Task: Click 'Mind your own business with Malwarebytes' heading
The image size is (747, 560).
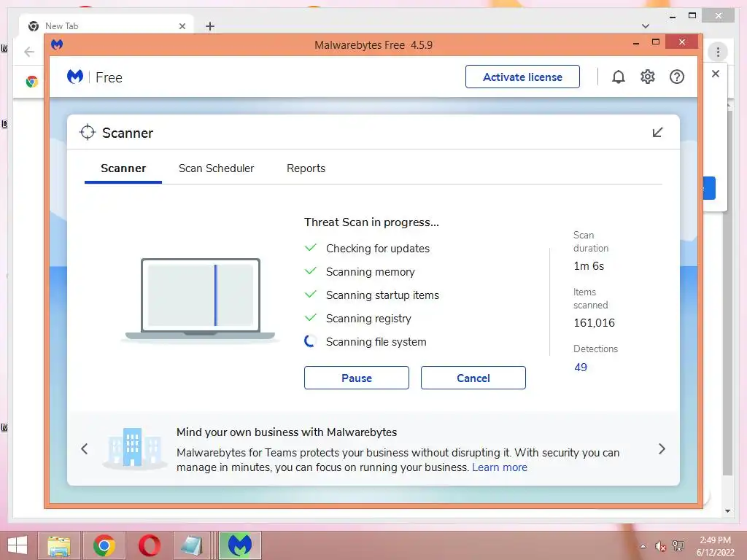Action: (x=287, y=432)
